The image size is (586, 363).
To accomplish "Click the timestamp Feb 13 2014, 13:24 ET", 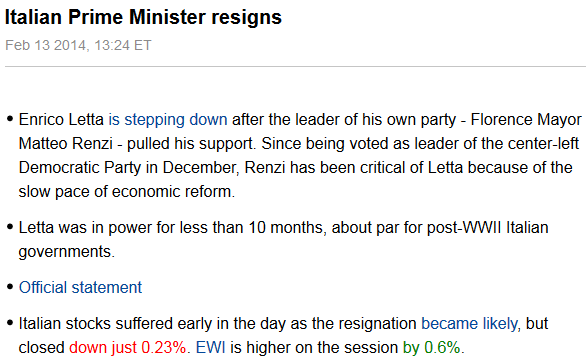I will point(78,45).
